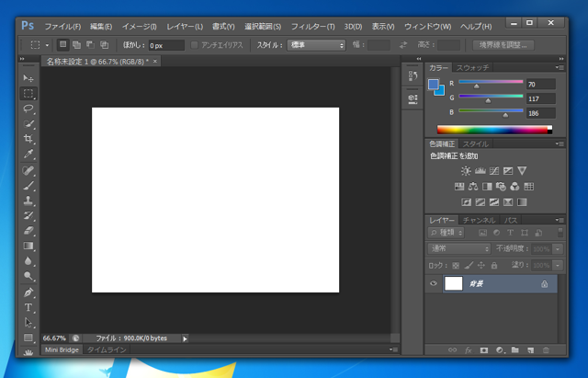This screenshot has width=588, height=378.
Task: Add a Gradient Map adjustment
Action: pyautogui.click(x=522, y=202)
